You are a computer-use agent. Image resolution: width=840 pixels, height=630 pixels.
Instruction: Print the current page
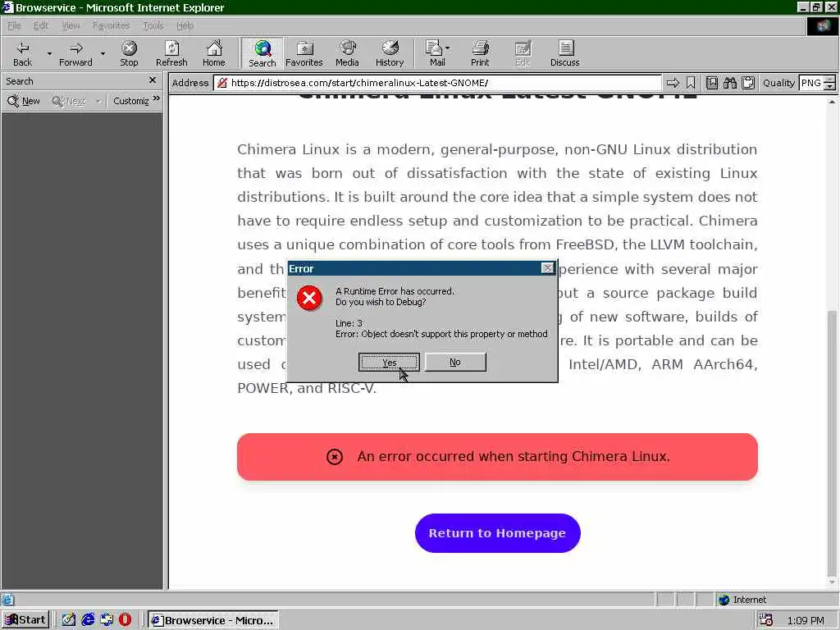(x=480, y=53)
